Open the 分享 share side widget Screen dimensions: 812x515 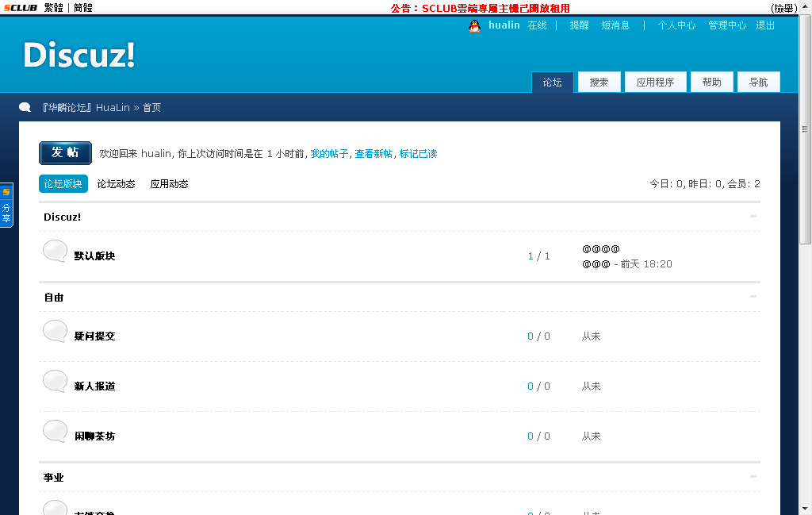click(6, 206)
